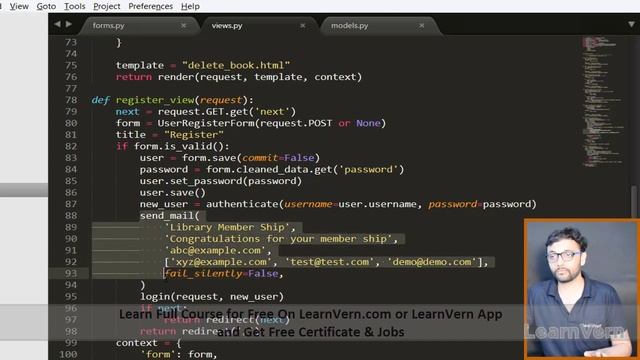Click the minimap code overview

point(603,101)
